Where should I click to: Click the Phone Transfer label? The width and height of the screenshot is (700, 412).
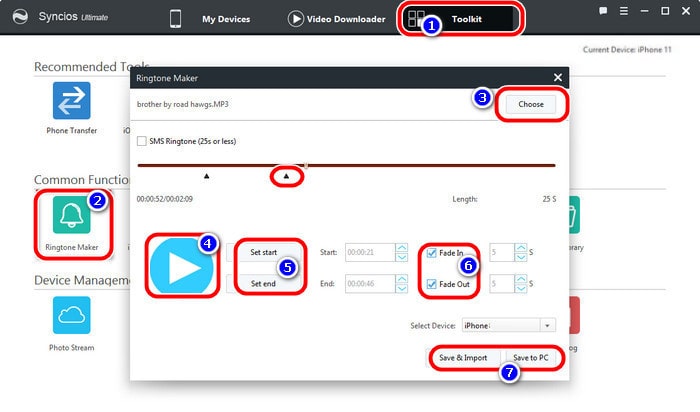point(71,130)
